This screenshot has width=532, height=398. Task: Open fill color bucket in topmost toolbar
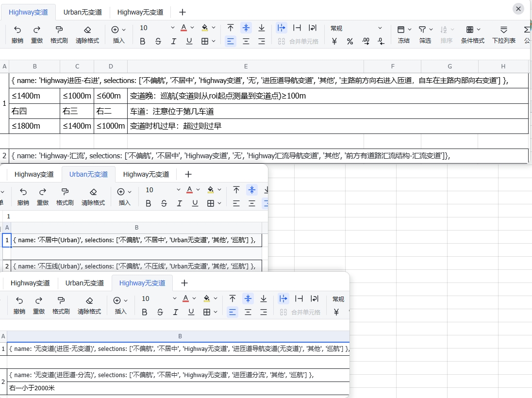(205, 28)
